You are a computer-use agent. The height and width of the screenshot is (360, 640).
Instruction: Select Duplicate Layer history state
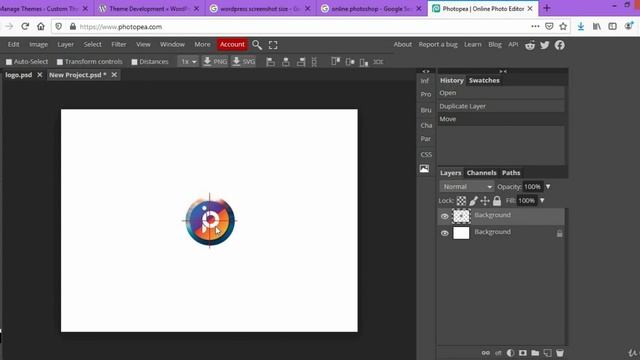click(x=501, y=106)
